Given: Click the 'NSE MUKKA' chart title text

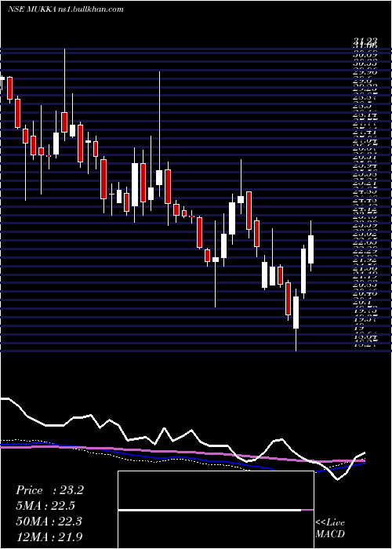Looking at the screenshot, I should (34, 9).
